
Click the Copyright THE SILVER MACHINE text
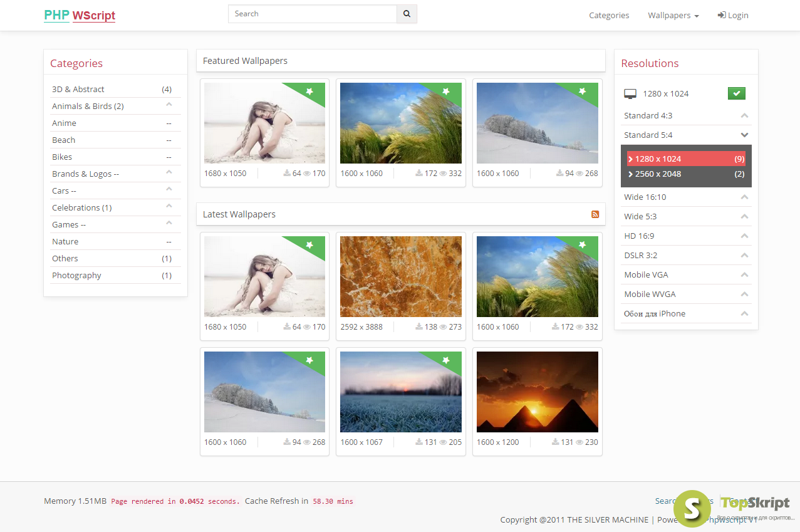(x=574, y=519)
